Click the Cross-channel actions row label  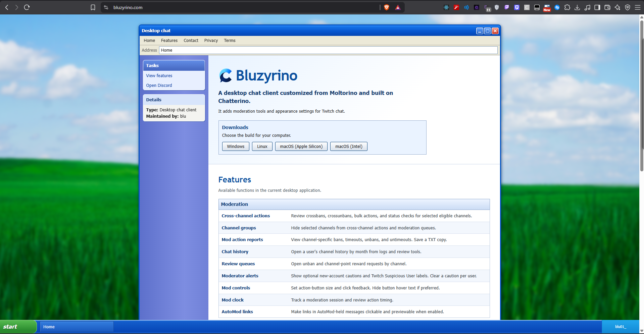(x=246, y=216)
